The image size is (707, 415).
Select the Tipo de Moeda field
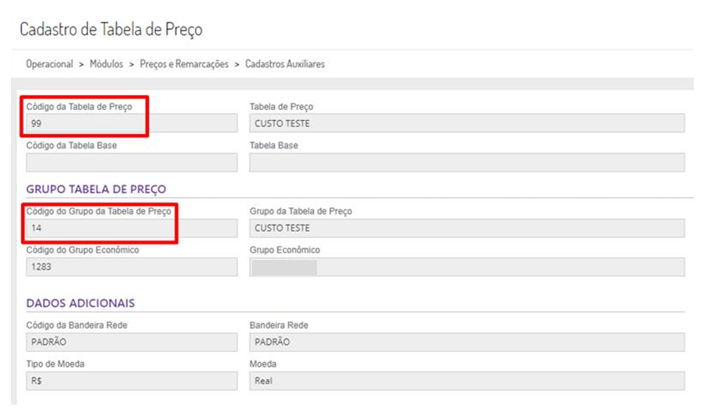(x=131, y=381)
